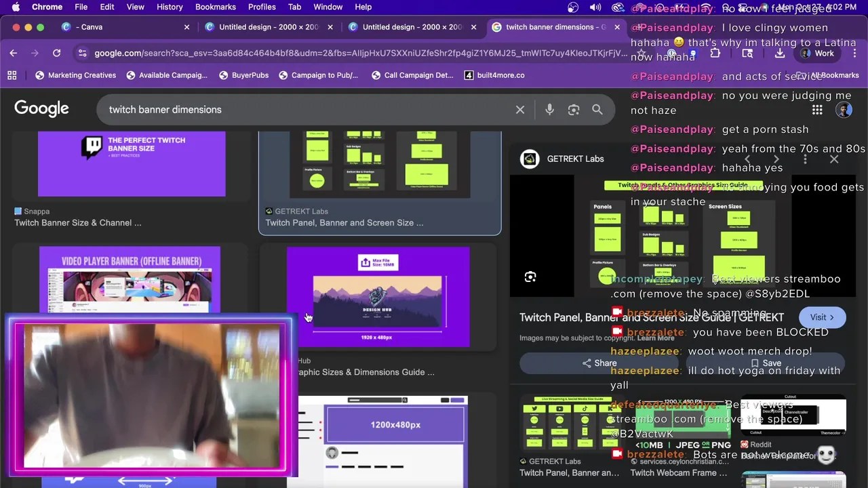
Task: Close the GETREKT Labs image preview panel
Action: click(x=834, y=159)
